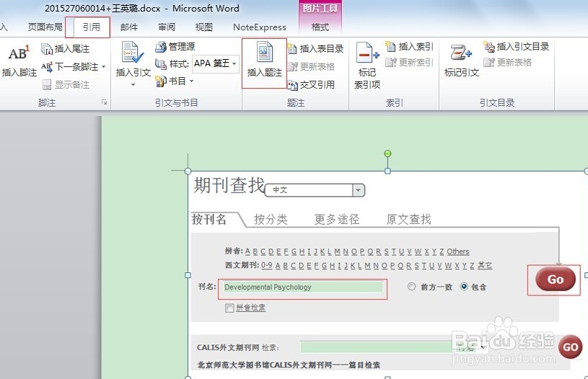
Task: Expand the Next Footnote dropdown arrow
Action: coord(103,67)
